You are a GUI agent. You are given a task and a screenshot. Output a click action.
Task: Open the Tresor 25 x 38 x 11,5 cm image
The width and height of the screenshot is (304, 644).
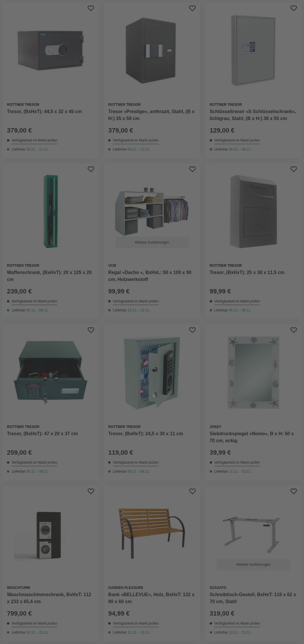point(253,212)
